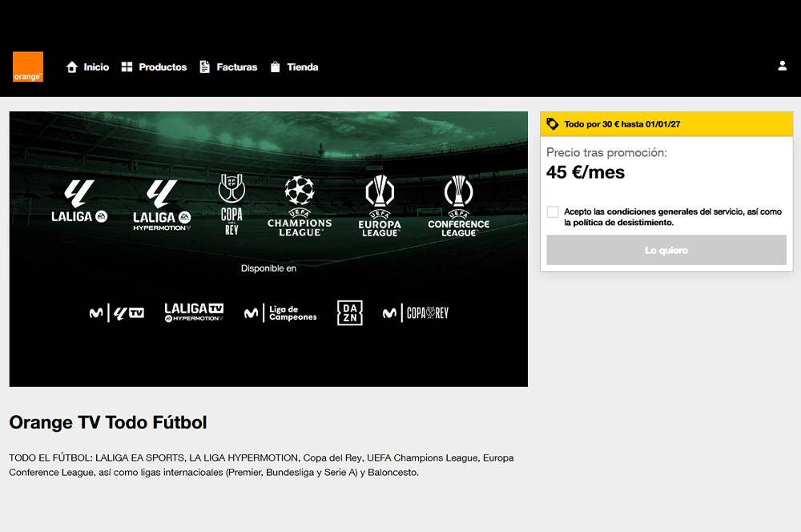Screen dimensions: 801x532
Task: Click the Lo quiero button
Action: 666,251
